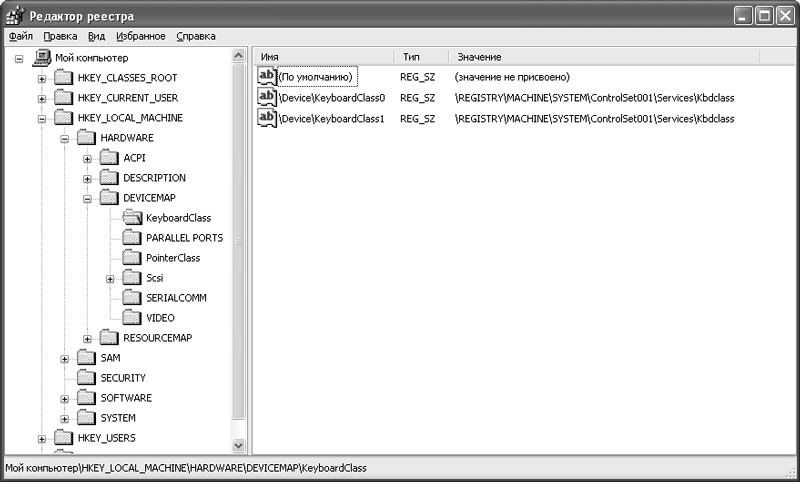Expand the Scsi key
The height and width of the screenshot is (482, 800).
click(110, 279)
